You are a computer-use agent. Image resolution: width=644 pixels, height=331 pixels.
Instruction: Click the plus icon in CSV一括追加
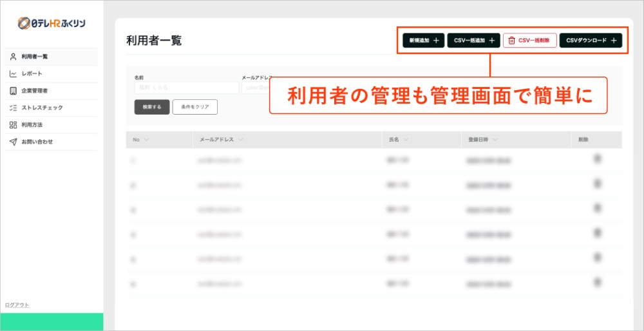click(x=491, y=41)
